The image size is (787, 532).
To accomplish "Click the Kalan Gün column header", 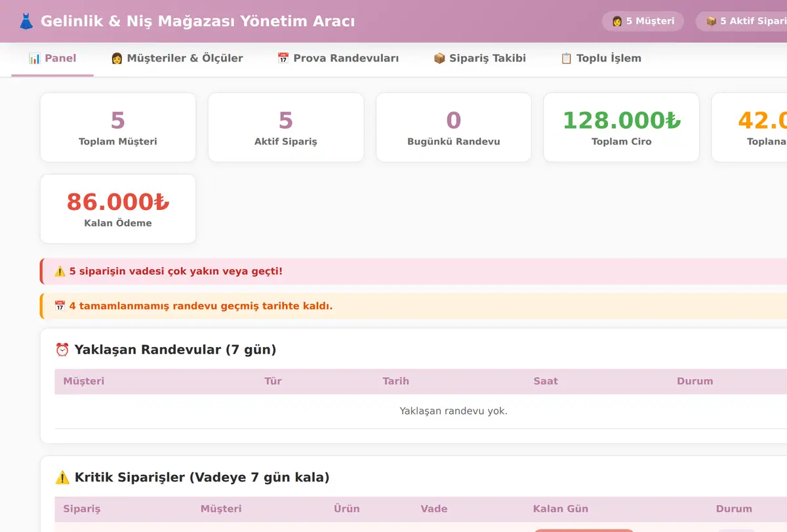I will coord(561,509).
